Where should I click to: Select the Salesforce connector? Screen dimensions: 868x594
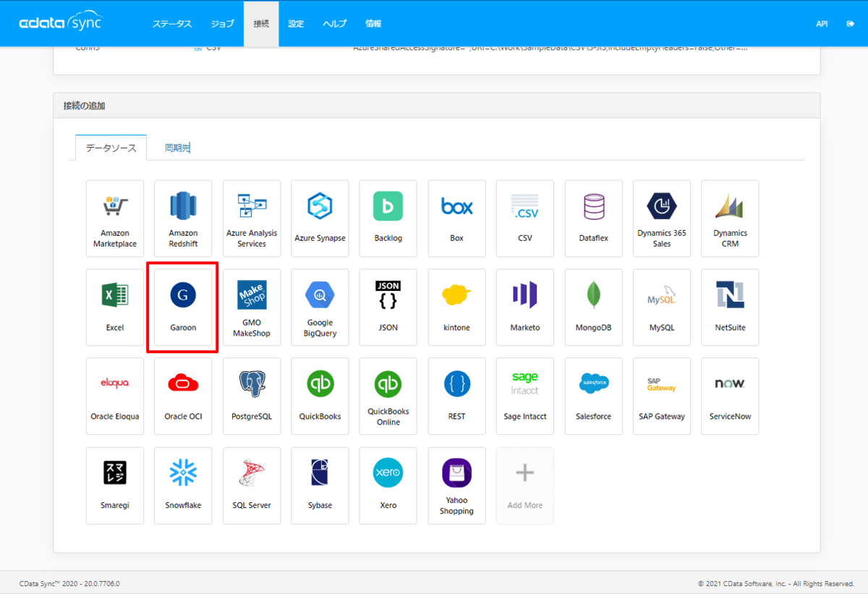click(x=593, y=396)
